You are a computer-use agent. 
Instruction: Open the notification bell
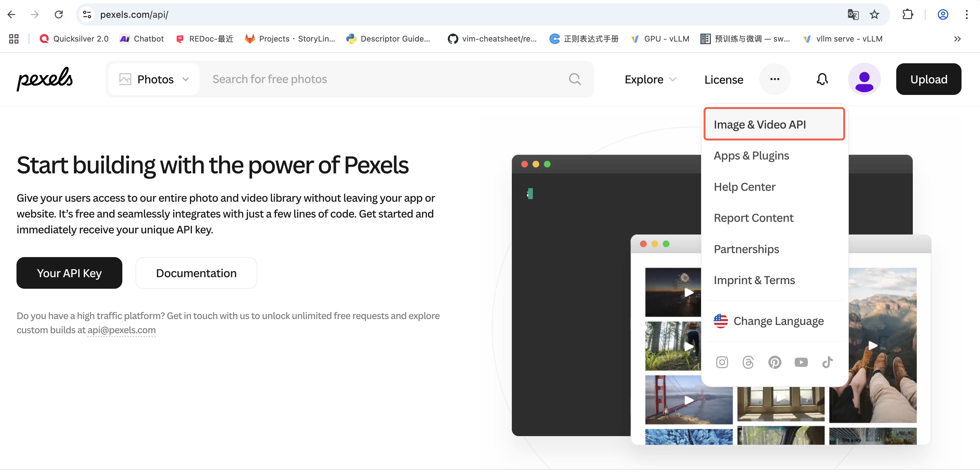pyautogui.click(x=822, y=79)
